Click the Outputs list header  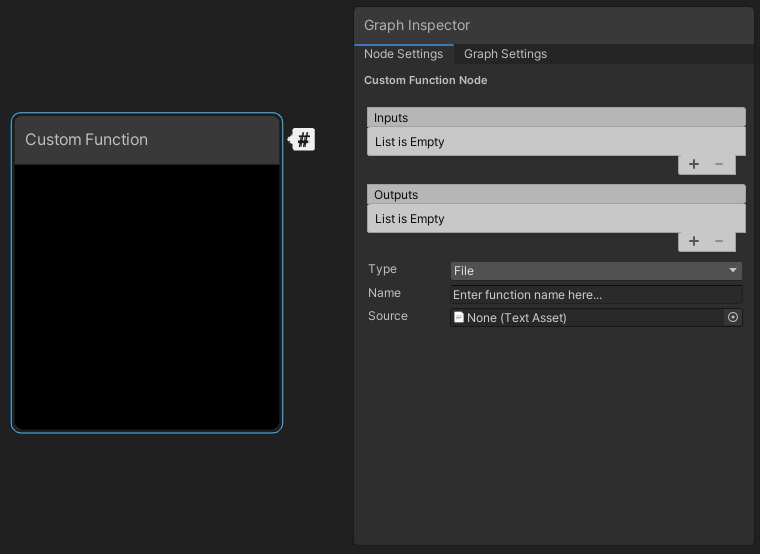[x=556, y=194]
